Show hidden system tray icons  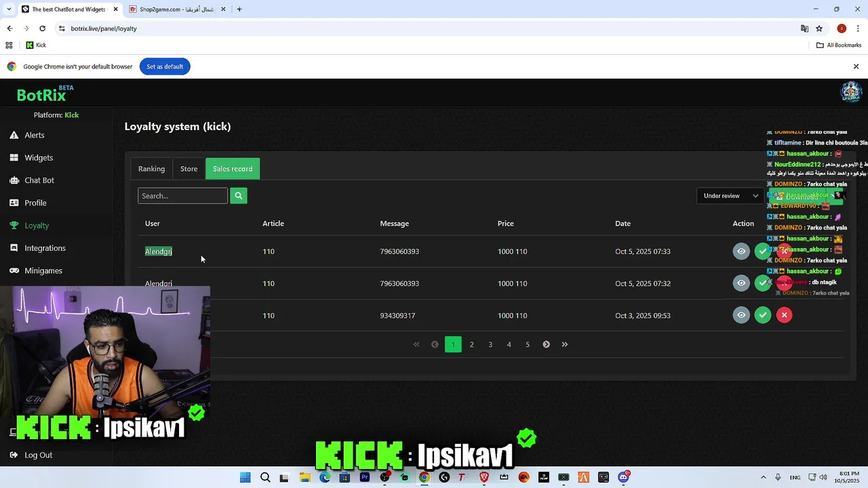point(763,477)
